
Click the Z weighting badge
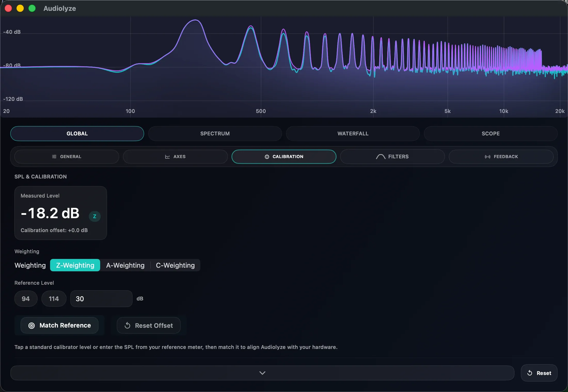click(95, 216)
